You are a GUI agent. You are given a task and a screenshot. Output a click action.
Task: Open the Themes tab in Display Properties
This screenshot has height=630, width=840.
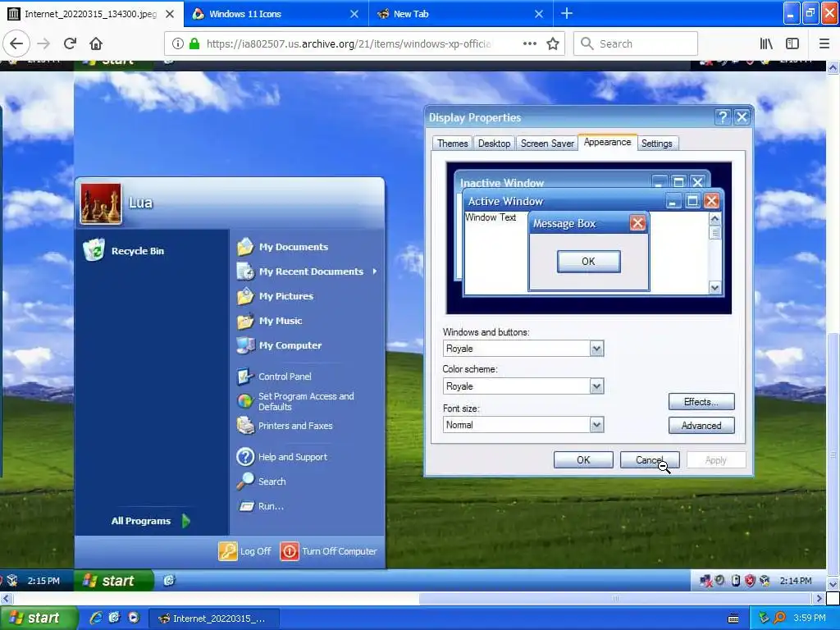coord(452,143)
